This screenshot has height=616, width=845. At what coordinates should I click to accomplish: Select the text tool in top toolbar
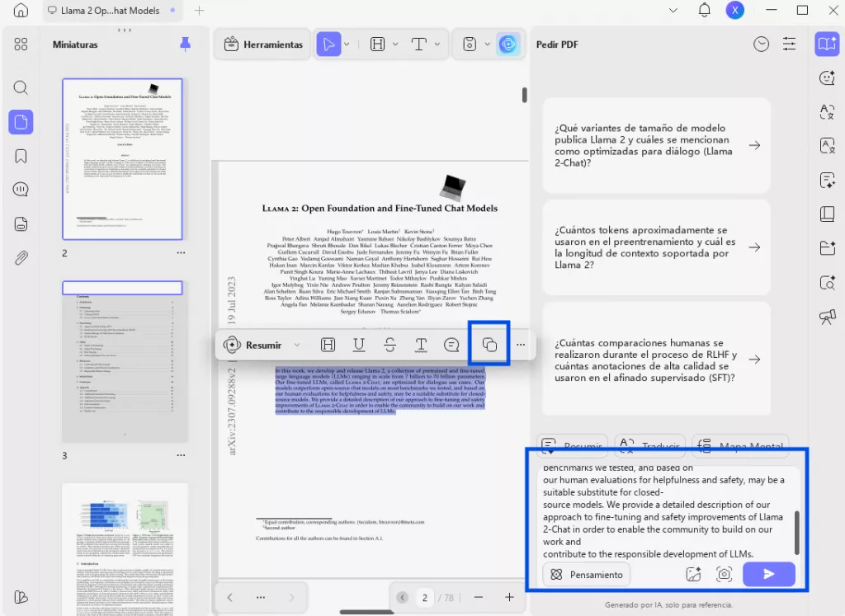[419, 45]
